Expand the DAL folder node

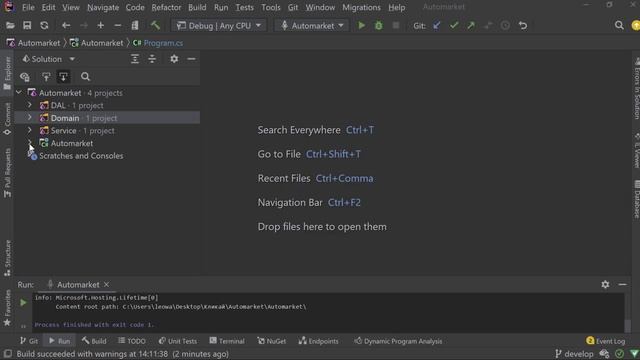point(30,105)
